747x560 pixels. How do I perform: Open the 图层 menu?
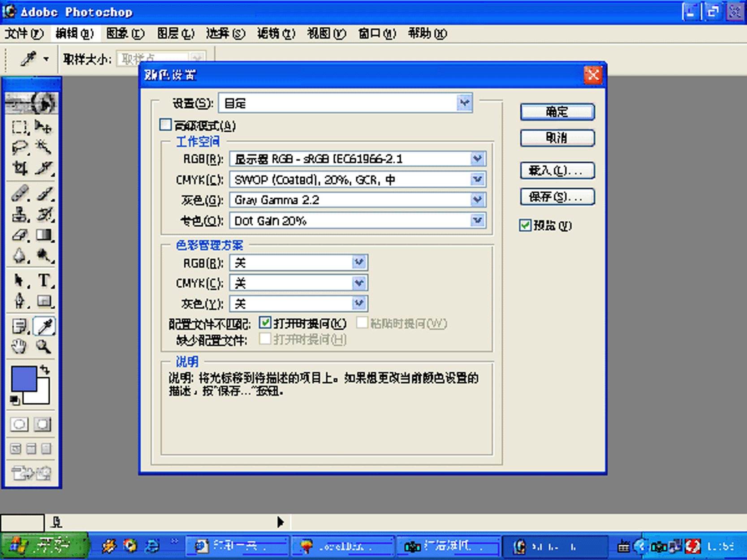175,34
